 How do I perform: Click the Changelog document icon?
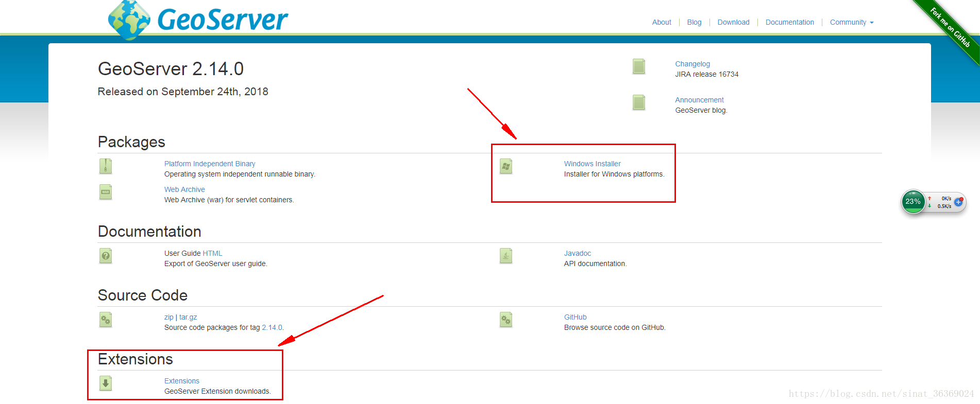(639, 66)
